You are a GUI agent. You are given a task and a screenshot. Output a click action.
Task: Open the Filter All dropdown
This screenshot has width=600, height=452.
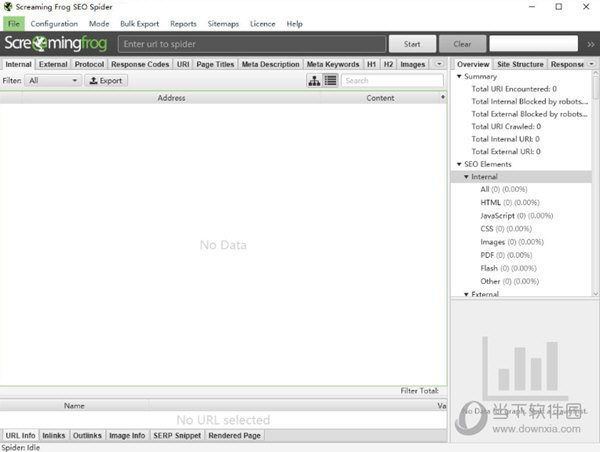pos(53,81)
